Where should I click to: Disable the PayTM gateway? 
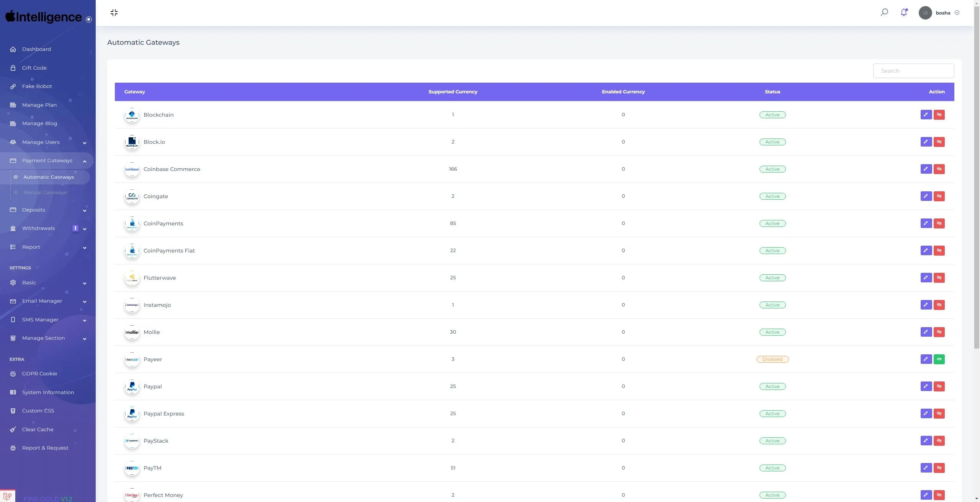[x=939, y=468]
